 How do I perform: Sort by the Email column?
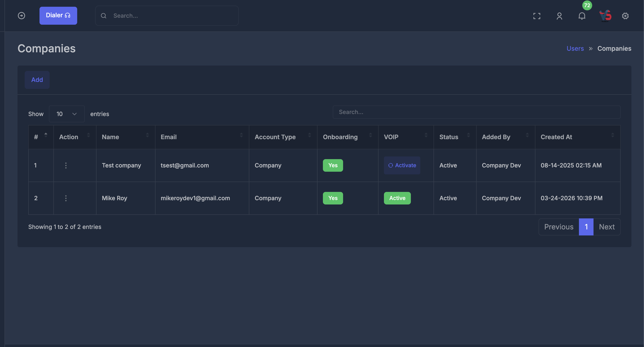(x=202, y=137)
